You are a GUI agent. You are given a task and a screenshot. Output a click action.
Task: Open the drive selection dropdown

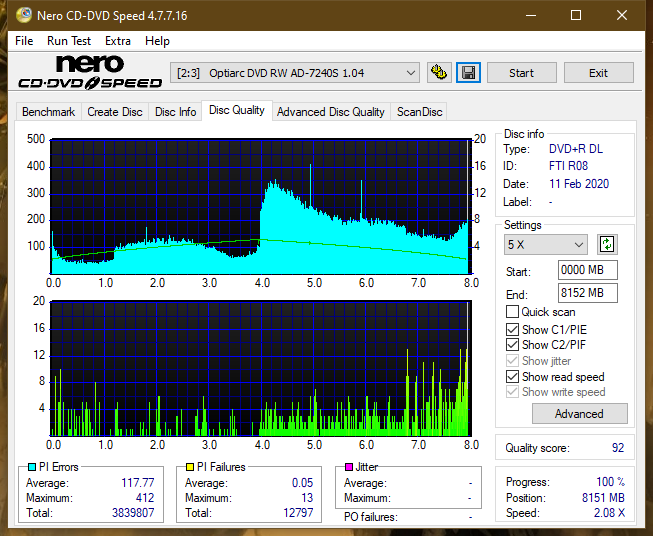click(295, 73)
